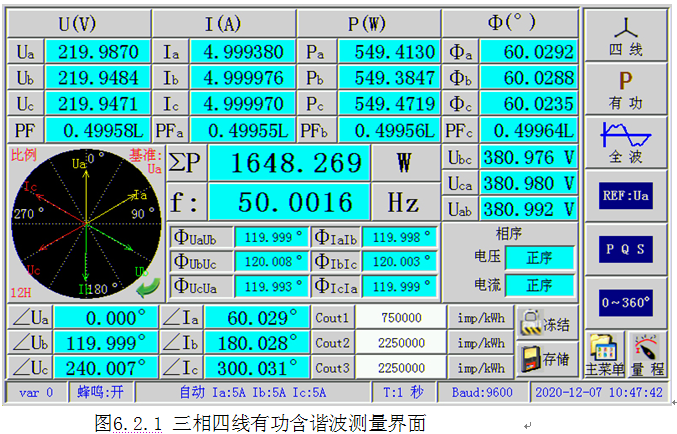Click the Ub voltage value 219.9484
The height and width of the screenshot is (434, 677).
click(x=98, y=78)
